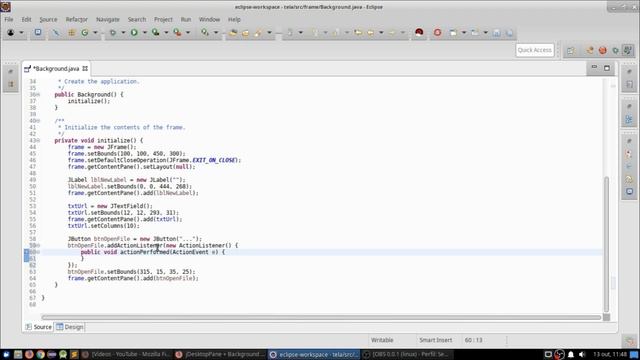Image resolution: width=640 pixels, height=360 pixels.
Task: Click the External Tools run icon
Action: (x=177, y=32)
